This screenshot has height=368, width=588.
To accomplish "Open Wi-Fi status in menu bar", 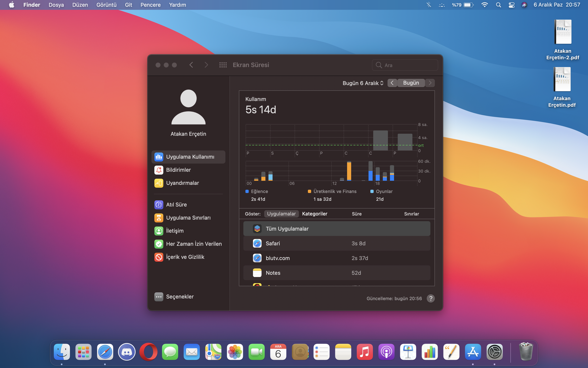I will pyautogui.click(x=484, y=5).
